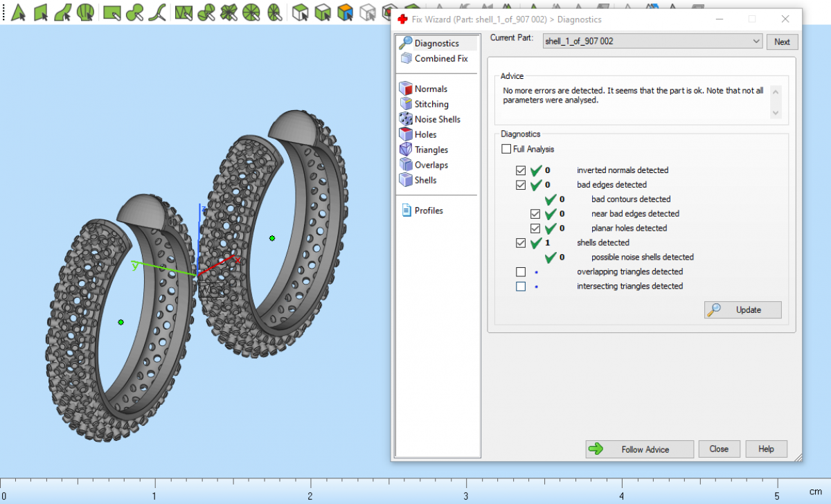Click the Follow Advice button
The width and height of the screenshot is (831, 504).
point(639,449)
